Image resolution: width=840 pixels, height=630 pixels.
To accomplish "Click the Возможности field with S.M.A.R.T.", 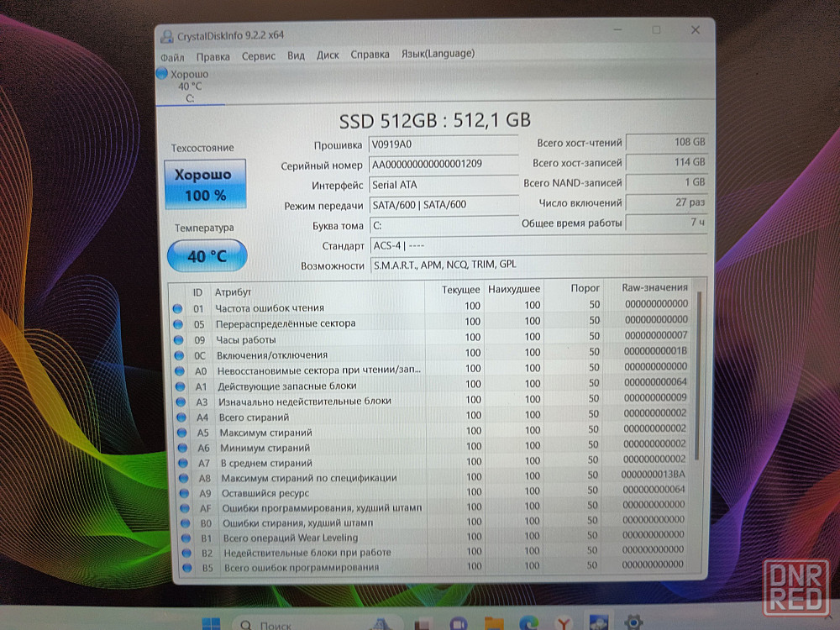I will click(x=538, y=265).
